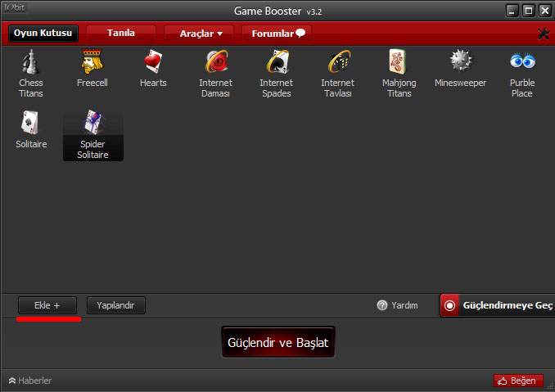Close the Game Booster window
This screenshot has width=555, height=392.
pyautogui.click(x=545, y=11)
